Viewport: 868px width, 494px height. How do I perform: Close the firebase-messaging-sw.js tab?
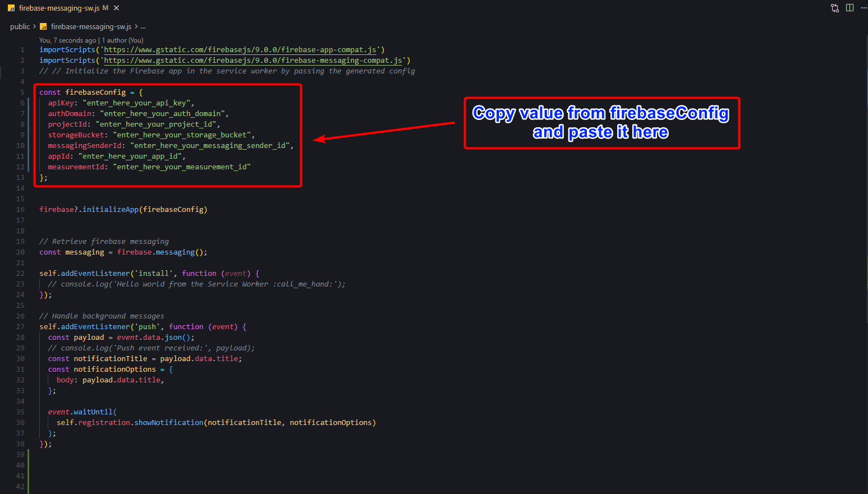[x=116, y=8]
